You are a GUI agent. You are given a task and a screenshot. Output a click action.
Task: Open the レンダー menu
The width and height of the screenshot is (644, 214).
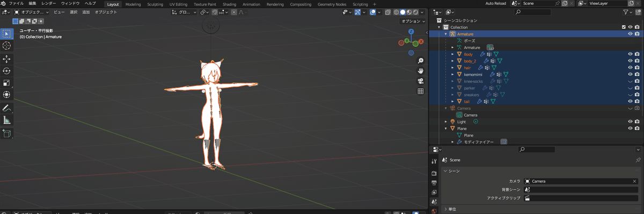(x=48, y=4)
